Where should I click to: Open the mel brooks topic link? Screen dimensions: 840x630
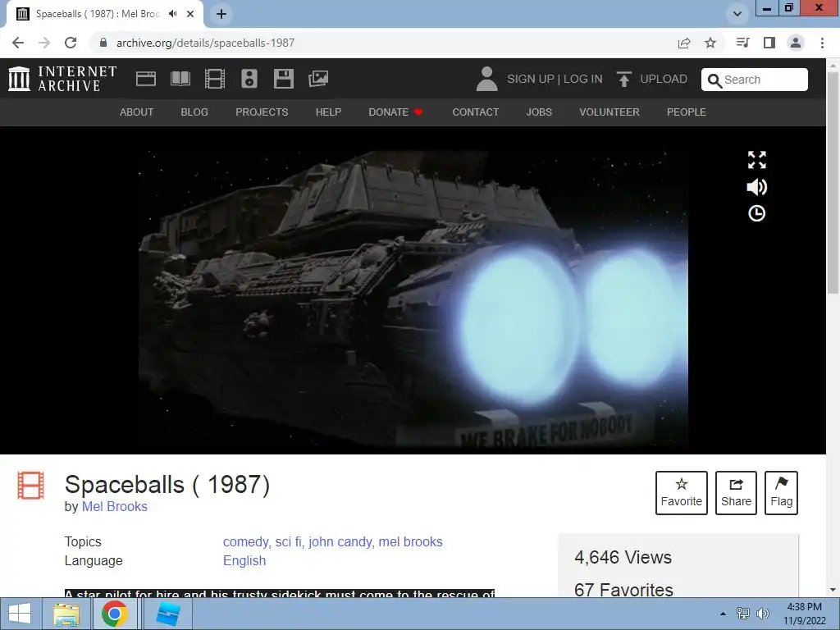tap(410, 542)
